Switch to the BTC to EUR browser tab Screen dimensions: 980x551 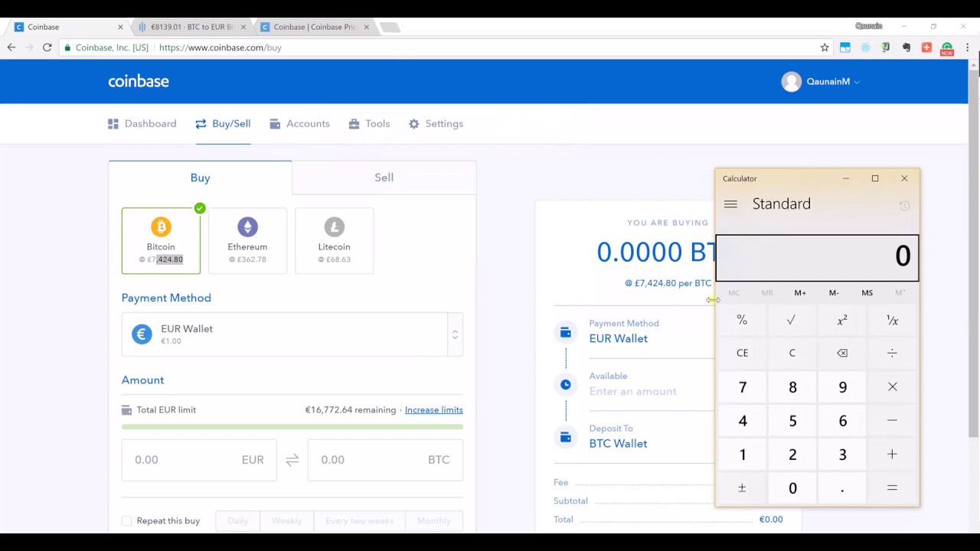pyautogui.click(x=191, y=27)
